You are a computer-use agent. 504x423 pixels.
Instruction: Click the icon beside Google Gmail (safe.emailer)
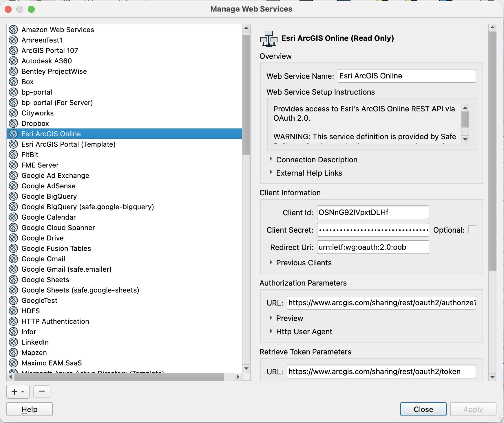13,269
